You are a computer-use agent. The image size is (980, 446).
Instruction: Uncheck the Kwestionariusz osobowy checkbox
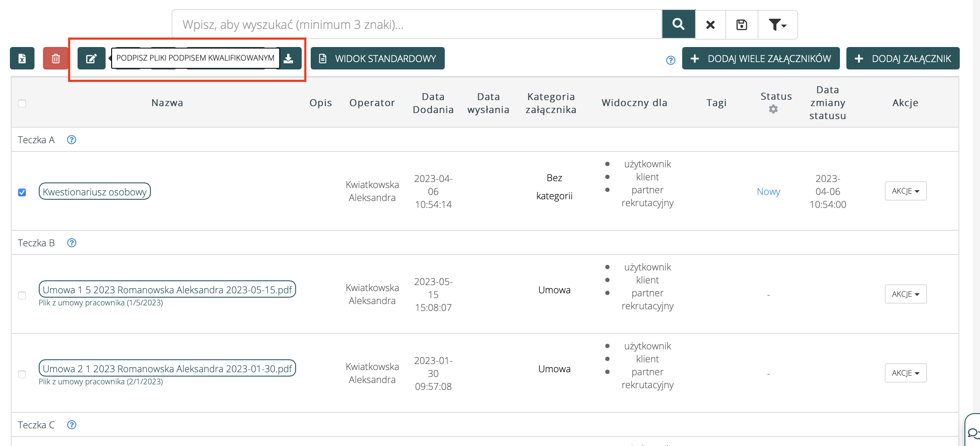22,192
